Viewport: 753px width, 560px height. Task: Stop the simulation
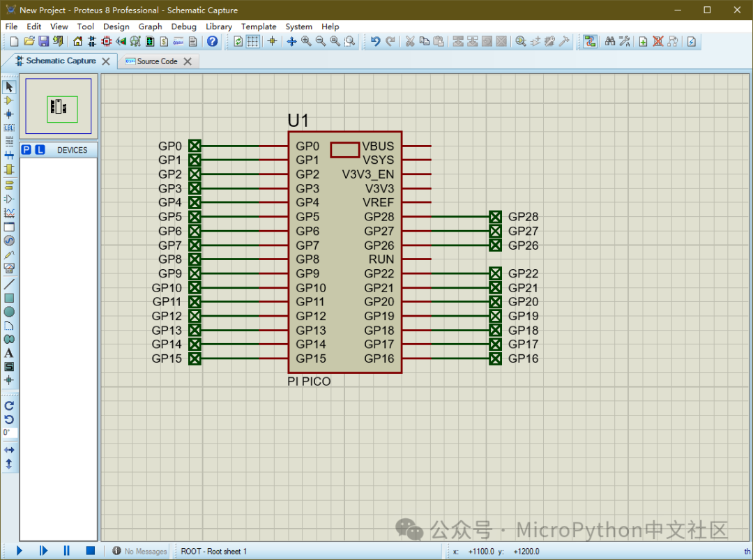tap(90, 550)
